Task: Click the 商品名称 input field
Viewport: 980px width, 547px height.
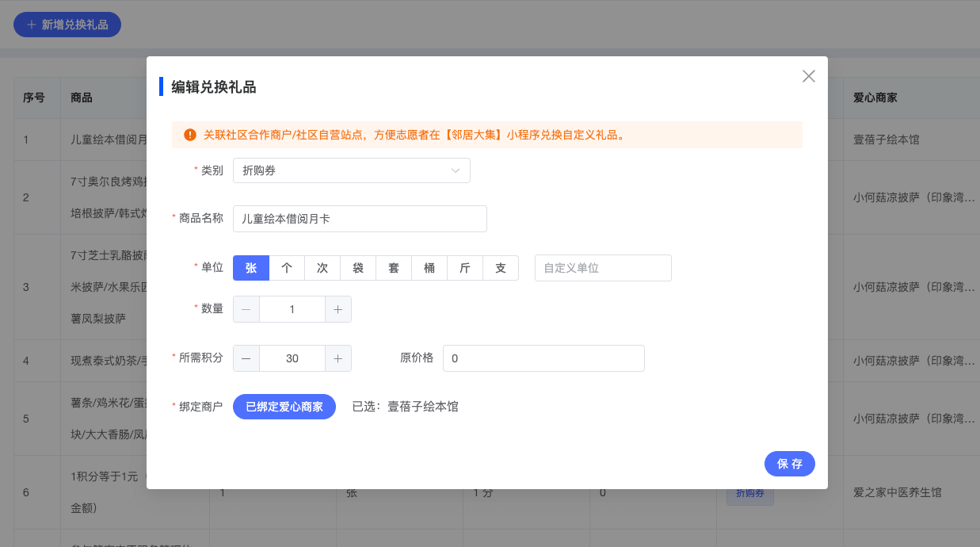Action: pos(360,219)
